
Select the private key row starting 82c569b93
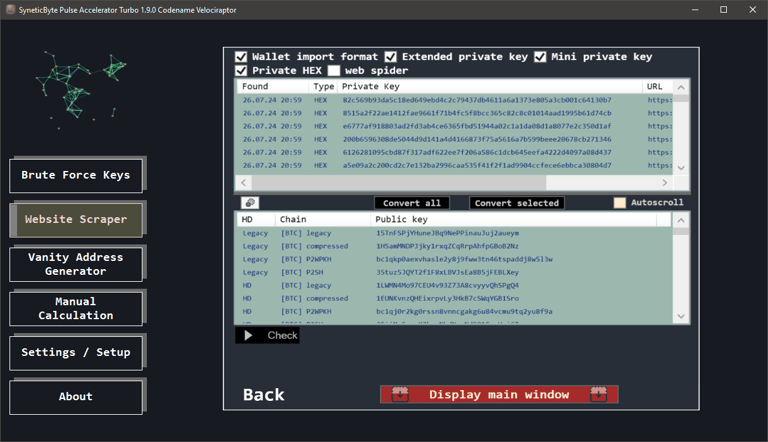click(454, 100)
